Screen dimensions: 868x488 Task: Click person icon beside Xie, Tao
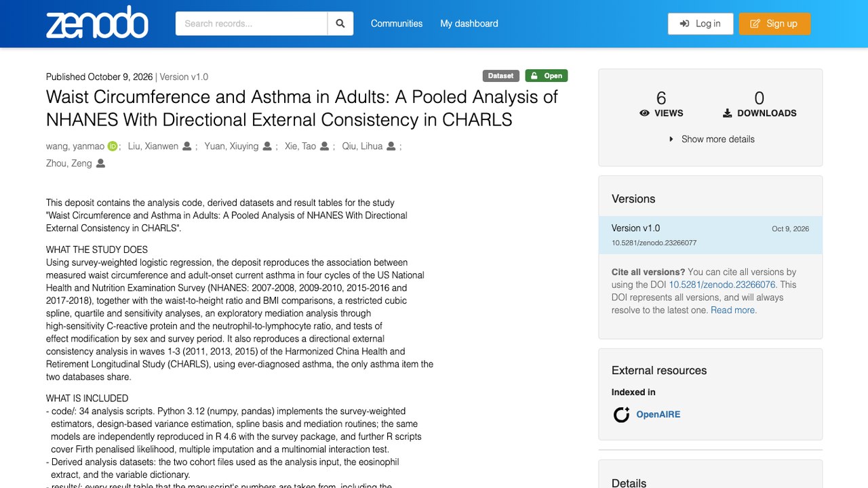click(x=325, y=146)
